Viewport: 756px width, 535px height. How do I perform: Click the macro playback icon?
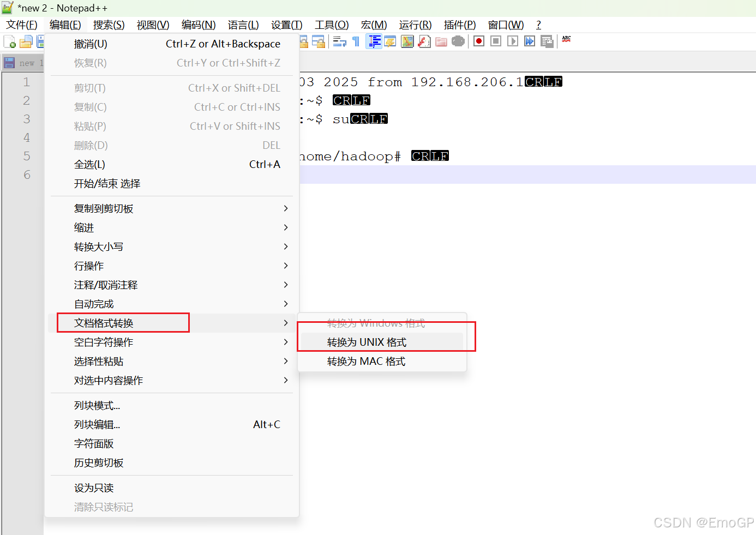pos(513,41)
